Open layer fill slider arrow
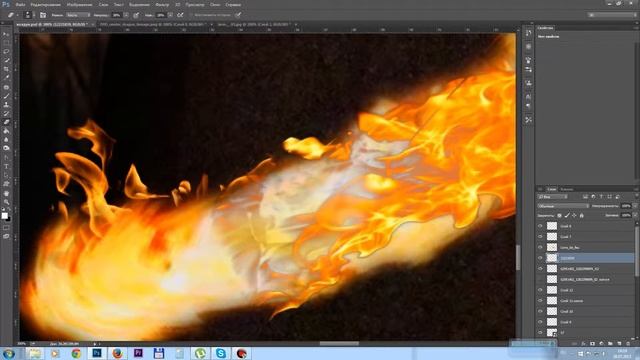Image resolution: width=640 pixels, height=360 pixels. pos(635,216)
